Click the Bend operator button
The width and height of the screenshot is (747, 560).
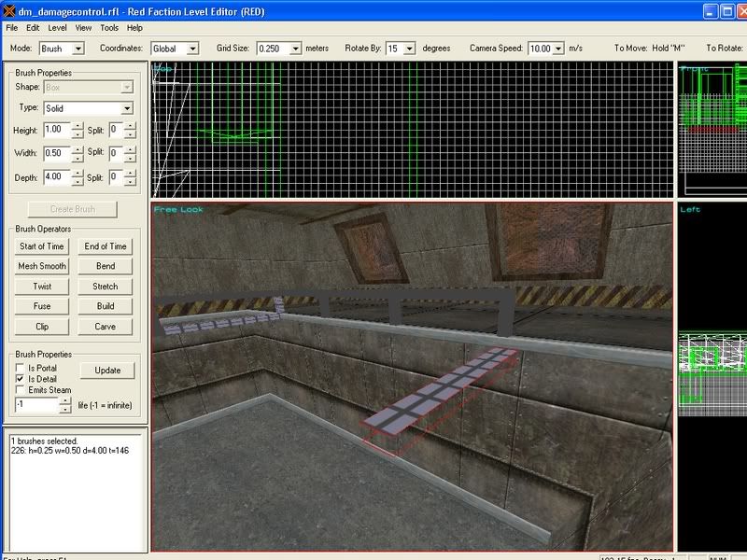[x=106, y=266]
